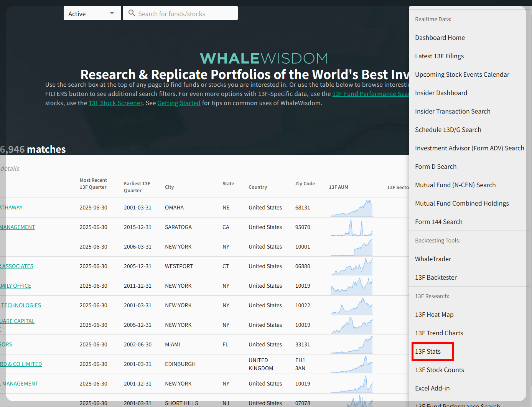Select 13F Trend Charts
Viewport: 532px width, 407px height.
(439, 333)
